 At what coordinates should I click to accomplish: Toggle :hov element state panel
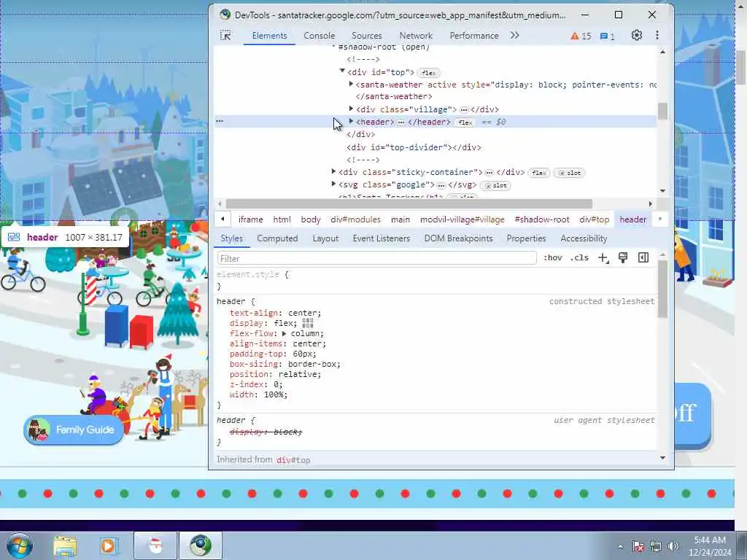coord(553,258)
